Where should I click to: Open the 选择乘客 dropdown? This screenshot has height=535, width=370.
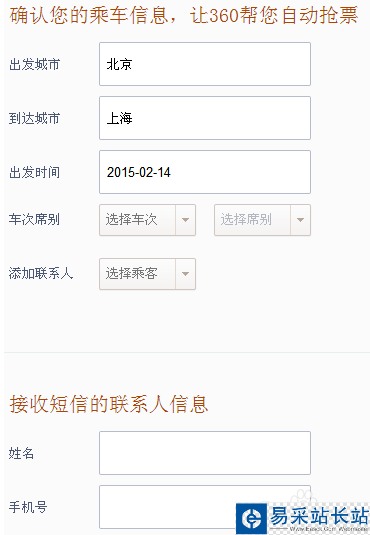(x=147, y=274)
